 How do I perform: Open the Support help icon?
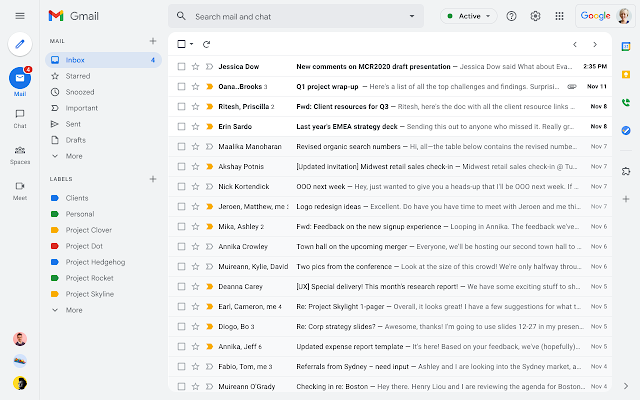click(x=512, y=16)
